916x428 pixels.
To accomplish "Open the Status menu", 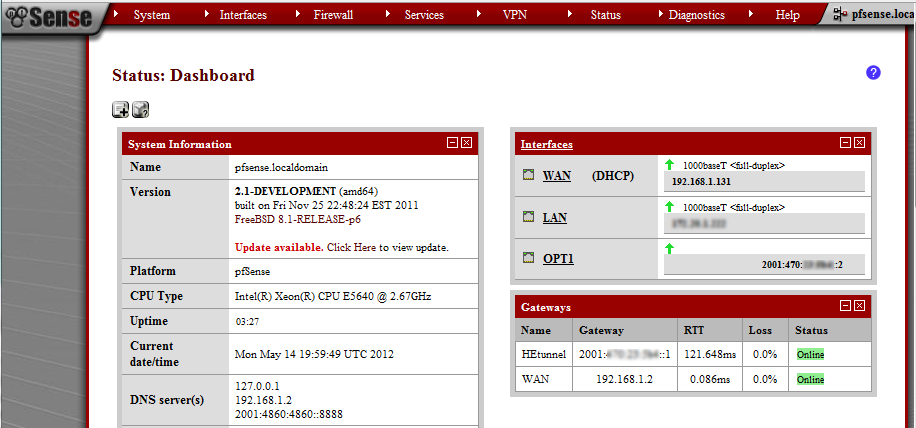I will coord(605,15).
